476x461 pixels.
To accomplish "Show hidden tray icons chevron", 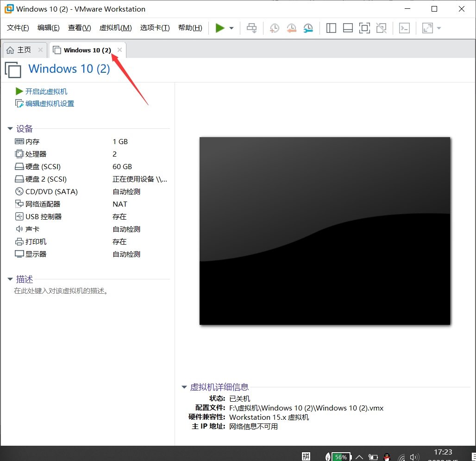I will click(359, 457).
